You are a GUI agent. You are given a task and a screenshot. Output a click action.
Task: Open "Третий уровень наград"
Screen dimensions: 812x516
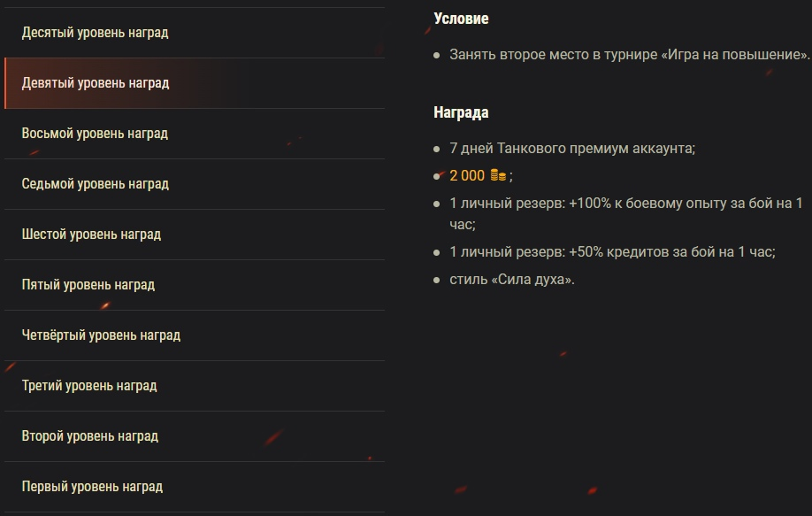coord(90,386)
